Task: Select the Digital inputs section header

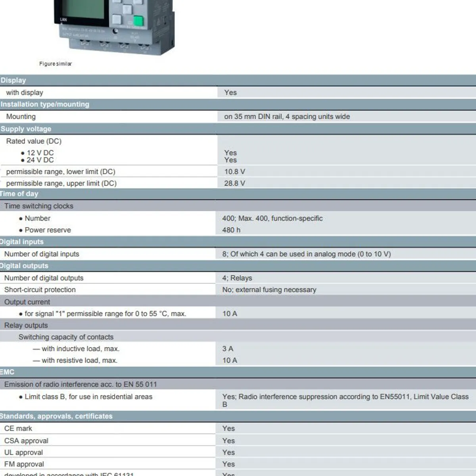Action: tap(22, 242)
